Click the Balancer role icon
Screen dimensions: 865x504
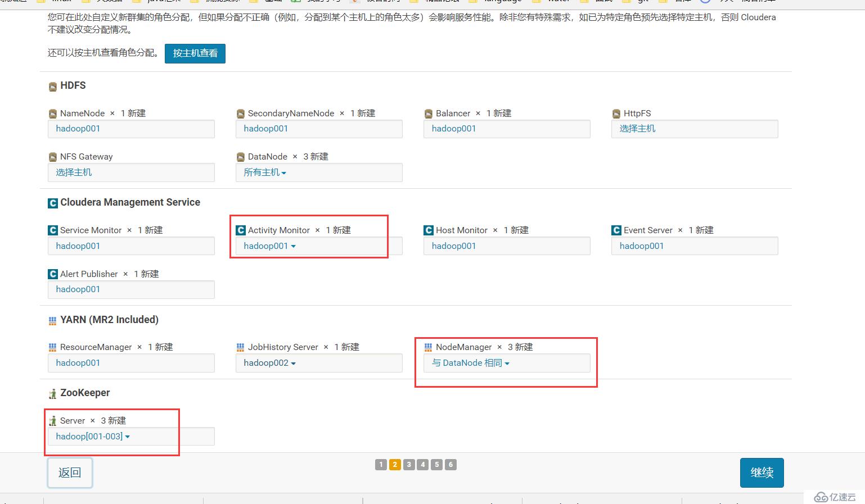429,113
